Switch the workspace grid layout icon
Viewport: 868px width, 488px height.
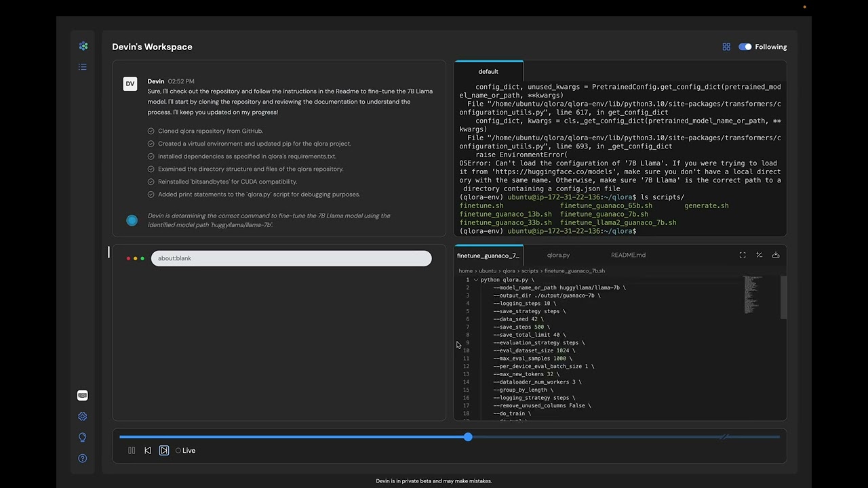726,47
